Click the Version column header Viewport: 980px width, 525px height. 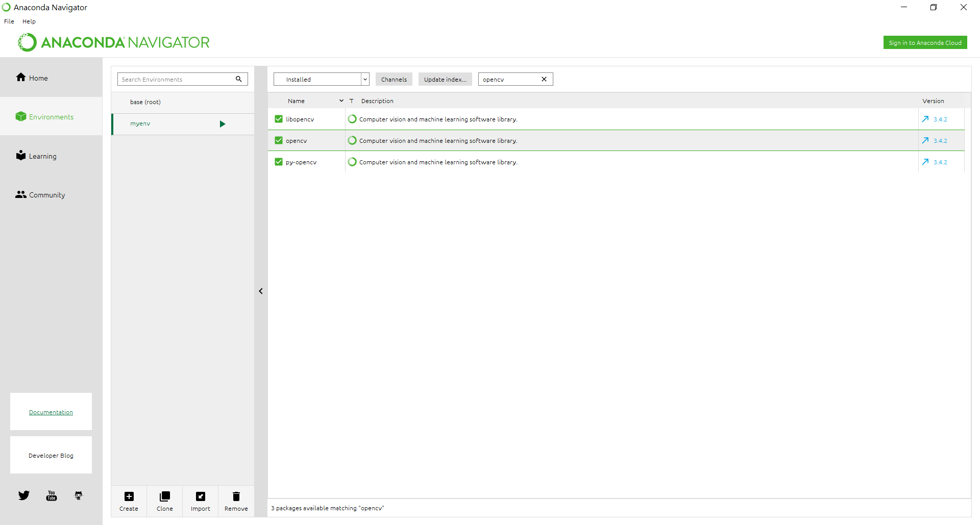pyautogui.click(x=933, y=101)
